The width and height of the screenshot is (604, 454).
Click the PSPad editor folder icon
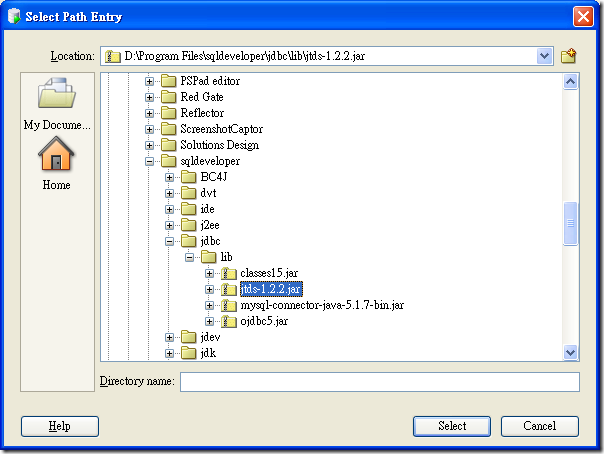coord(168,81)
